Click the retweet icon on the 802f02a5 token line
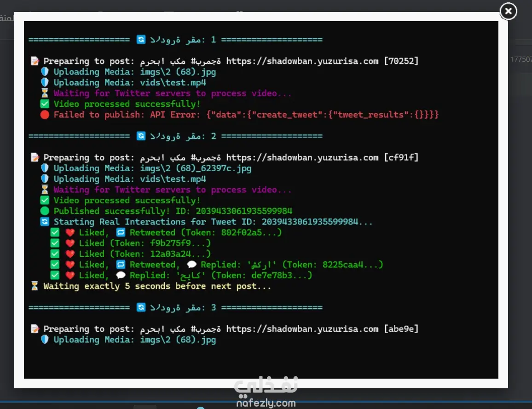 coord(121,232)
